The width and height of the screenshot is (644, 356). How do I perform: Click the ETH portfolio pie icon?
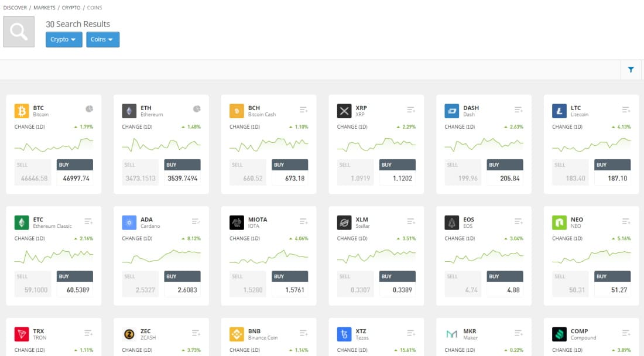(x=197, y=109)
